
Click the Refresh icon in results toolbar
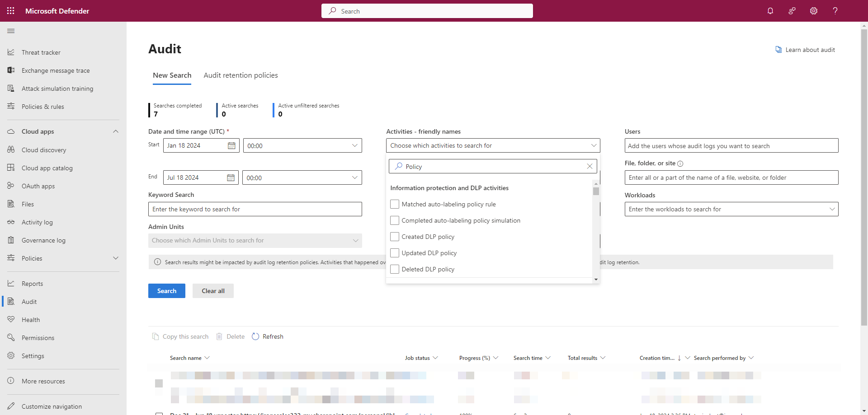[255, 336]
